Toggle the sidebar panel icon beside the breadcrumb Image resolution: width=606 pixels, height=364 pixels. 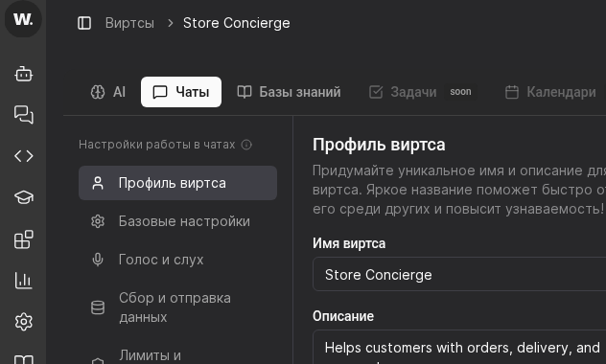click(x=84, y=23)
